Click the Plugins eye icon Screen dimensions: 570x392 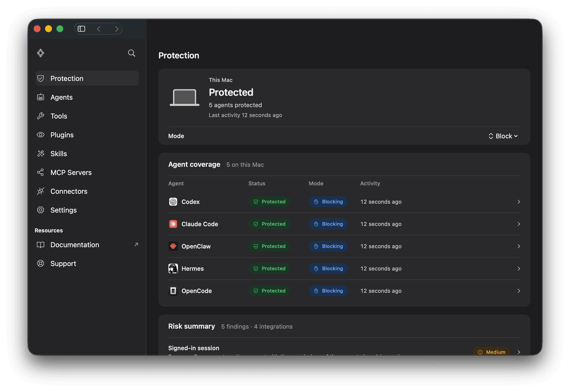point(41,135)
